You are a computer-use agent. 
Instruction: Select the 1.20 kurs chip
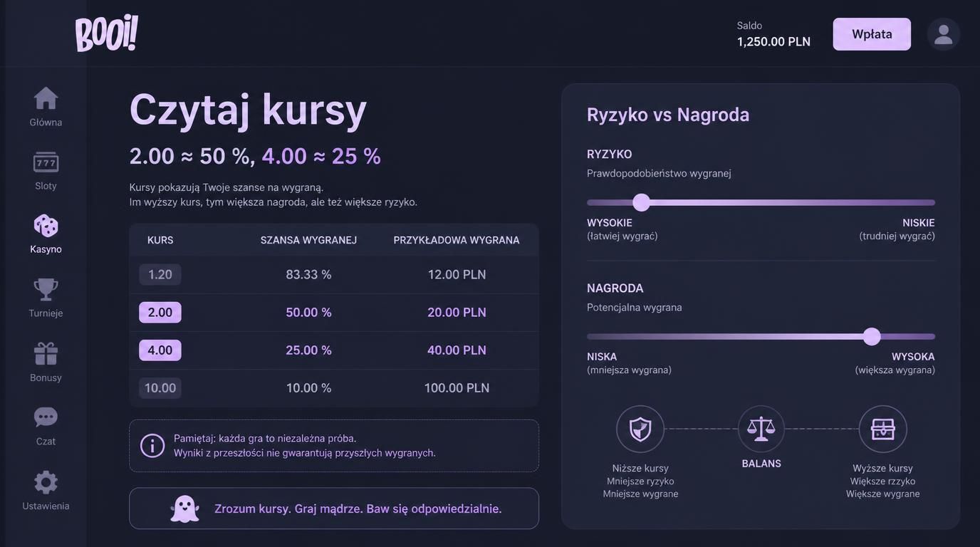(160, 275)
